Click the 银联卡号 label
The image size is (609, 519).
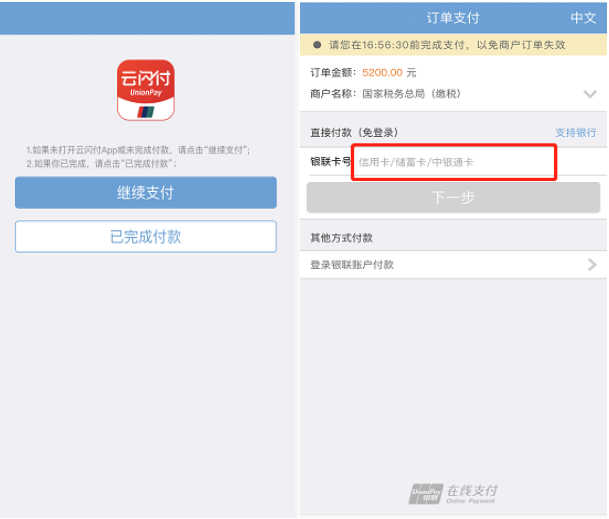pos(331,162)
